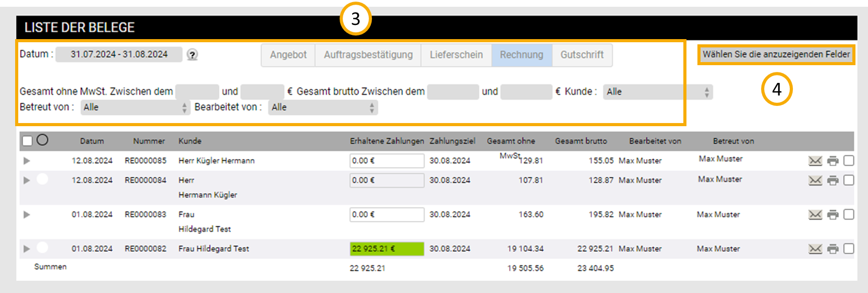Print invoice RE0000085 via printer icon
The image size is (868, 293).
point(833,161)
